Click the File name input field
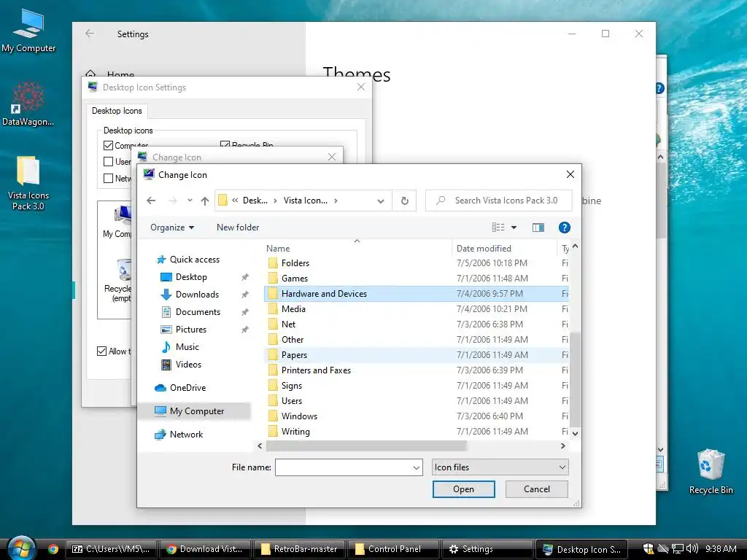Image resolution: width=747 pixels, height=560 pixels. coord(344,467)
